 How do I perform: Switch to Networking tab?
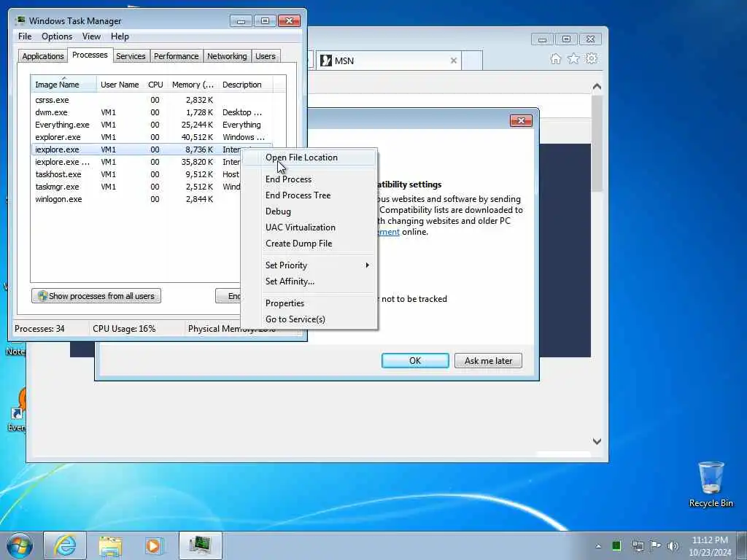tap(227, 56)
